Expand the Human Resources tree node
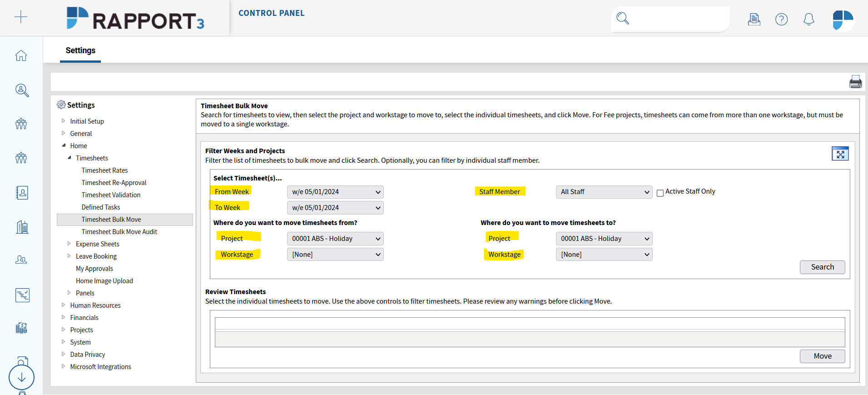This screenshot has height=395, width=868. click(x=63, y=305)
